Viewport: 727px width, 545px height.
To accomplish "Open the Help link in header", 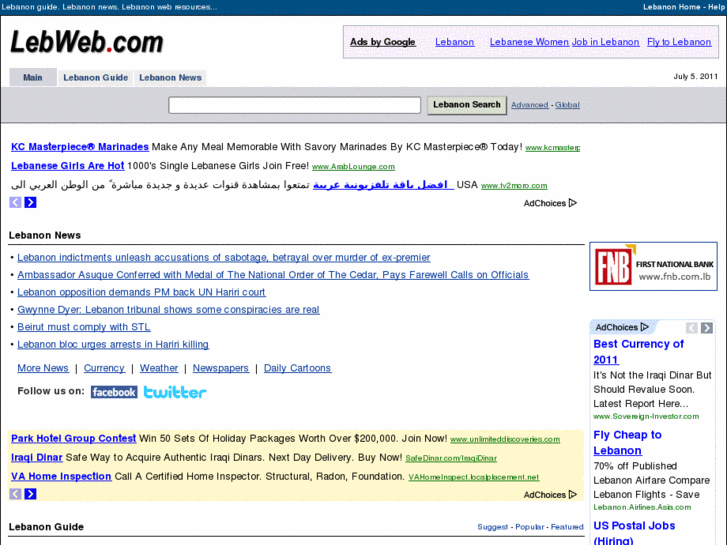I will pyautogui.click(x=716, y=7).
